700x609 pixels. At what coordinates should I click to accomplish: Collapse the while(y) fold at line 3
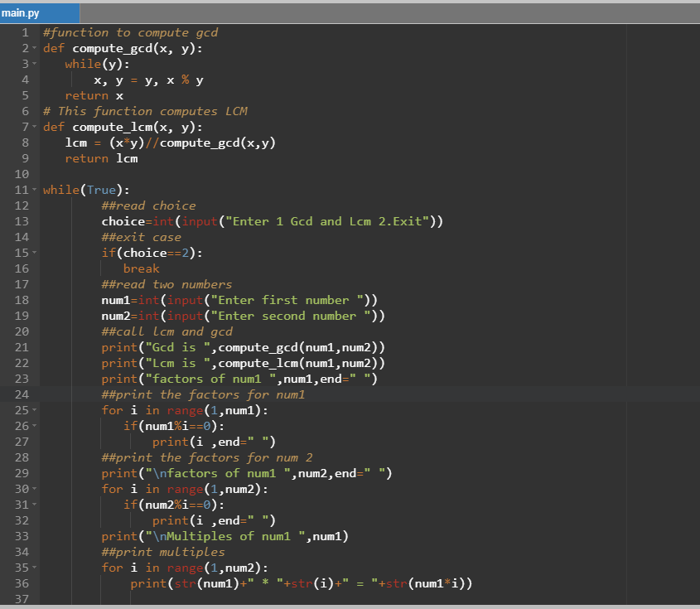(35, 64)
